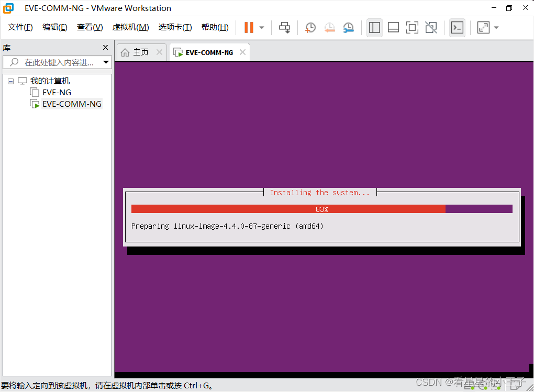Screen dimensions: 534x392
Task: Restore down the VMware Workstation window
Action: pyautogui.click(x=509, y=8)
